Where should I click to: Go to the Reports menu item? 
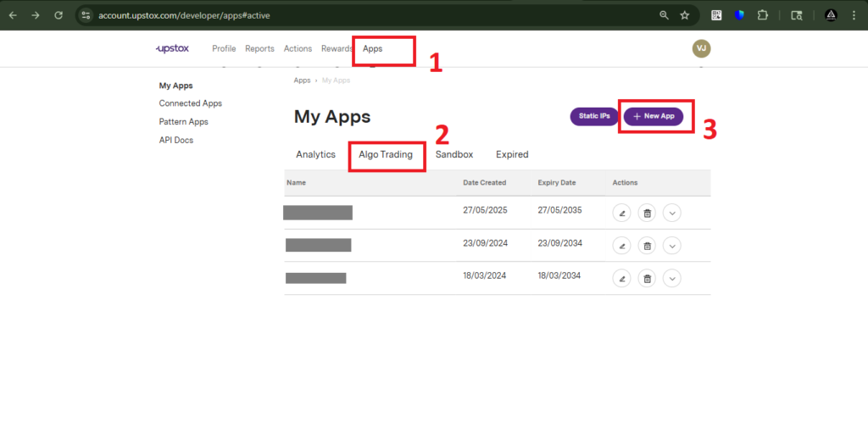coord(259,49)
